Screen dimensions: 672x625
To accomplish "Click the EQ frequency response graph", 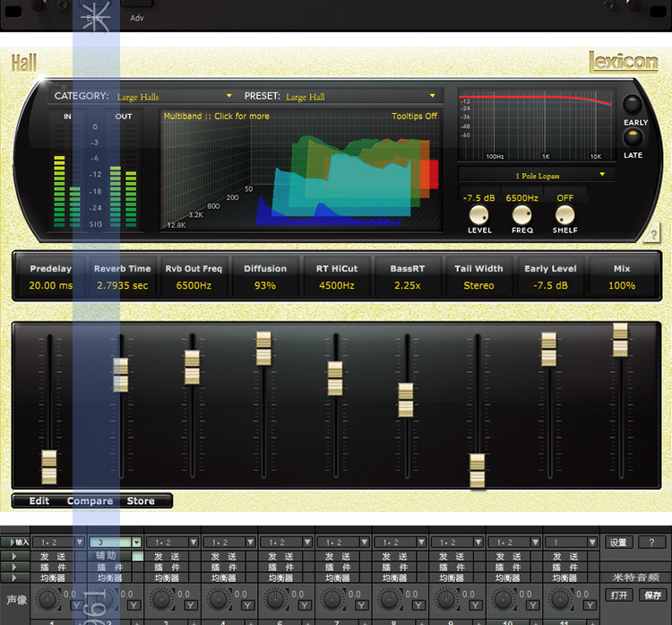I will tap(537, 125).
